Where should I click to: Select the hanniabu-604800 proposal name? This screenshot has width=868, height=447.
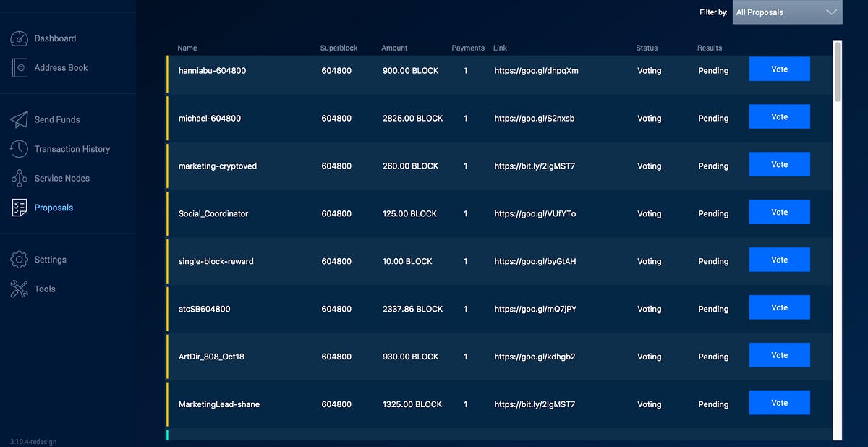[x=212, y=71]
